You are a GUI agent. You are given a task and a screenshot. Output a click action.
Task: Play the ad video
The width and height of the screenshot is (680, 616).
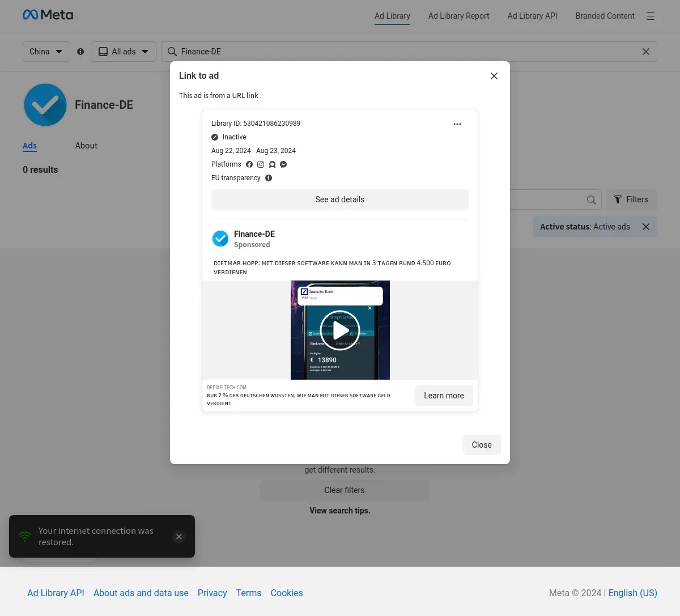coord(340,330)
